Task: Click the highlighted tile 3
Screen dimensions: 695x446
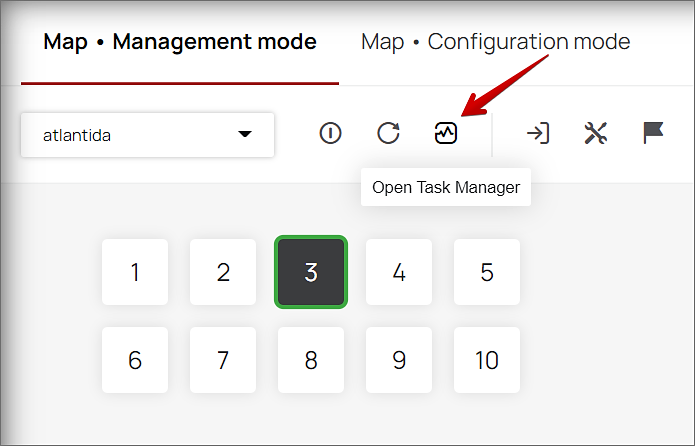Action: (311, 272)
